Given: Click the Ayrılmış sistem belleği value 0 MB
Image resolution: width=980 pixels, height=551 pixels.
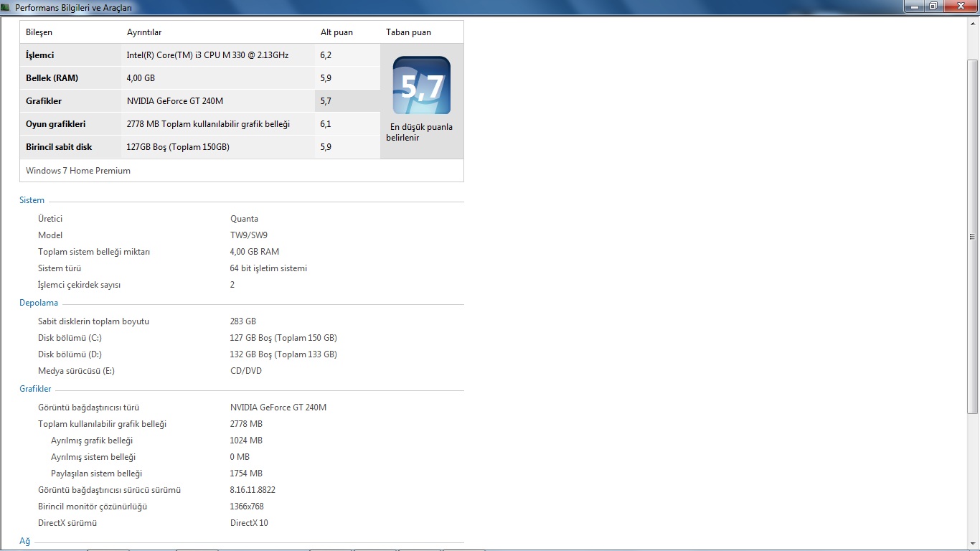Looking at the screenshot, I should click(240, 457).
